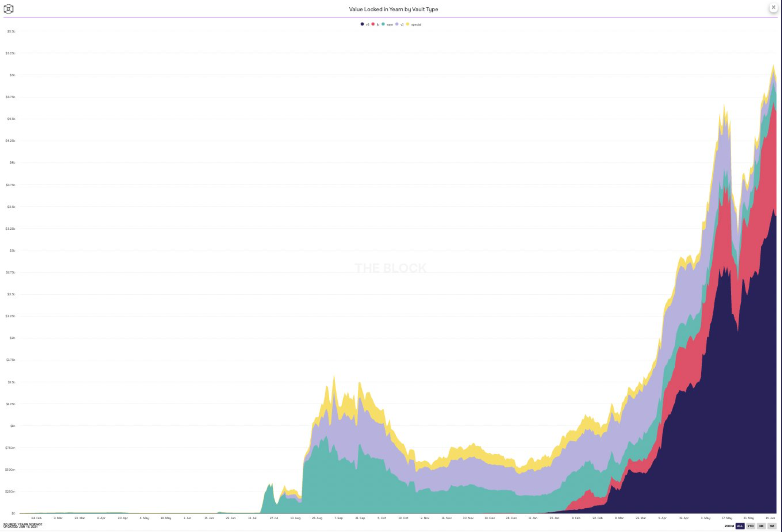Viewport: 782px width, 532px height.
Task: Switch zoom to YTD
Action: click(750, 526)
